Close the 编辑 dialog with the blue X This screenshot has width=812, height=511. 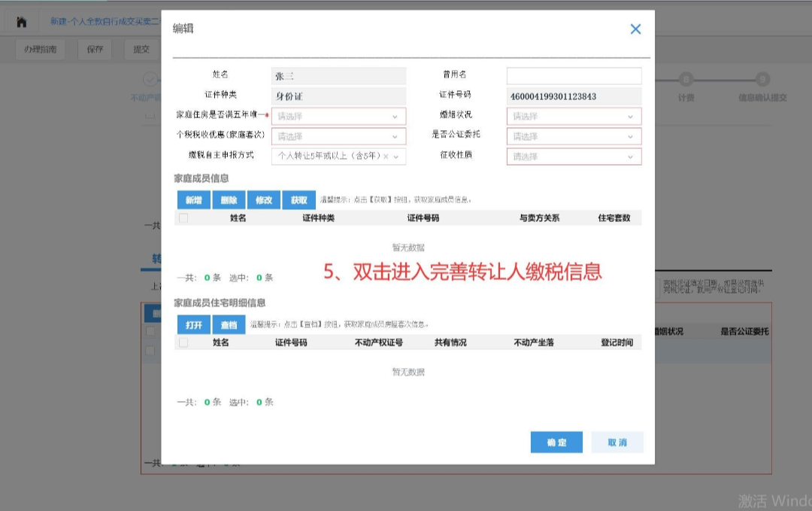click(x=635, y=29)
